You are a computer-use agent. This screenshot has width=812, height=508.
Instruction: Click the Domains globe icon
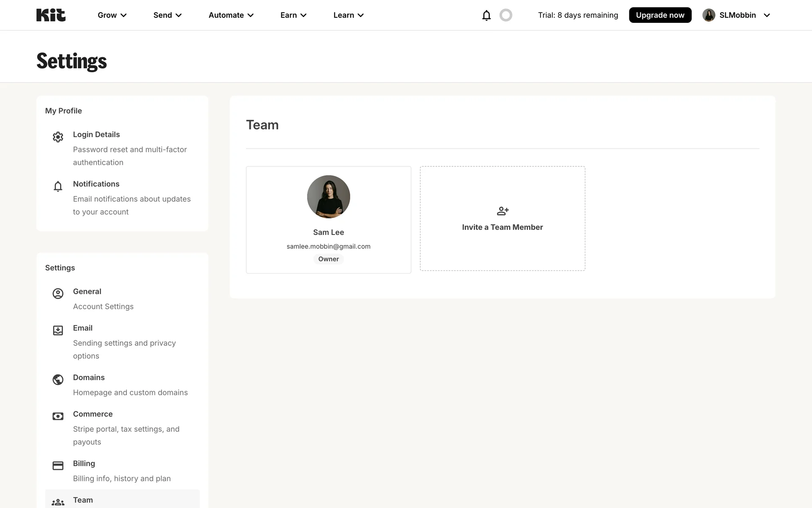[58, 380]
